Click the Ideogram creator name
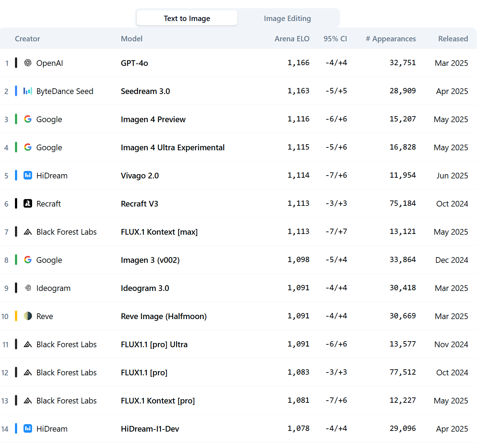 53,288
